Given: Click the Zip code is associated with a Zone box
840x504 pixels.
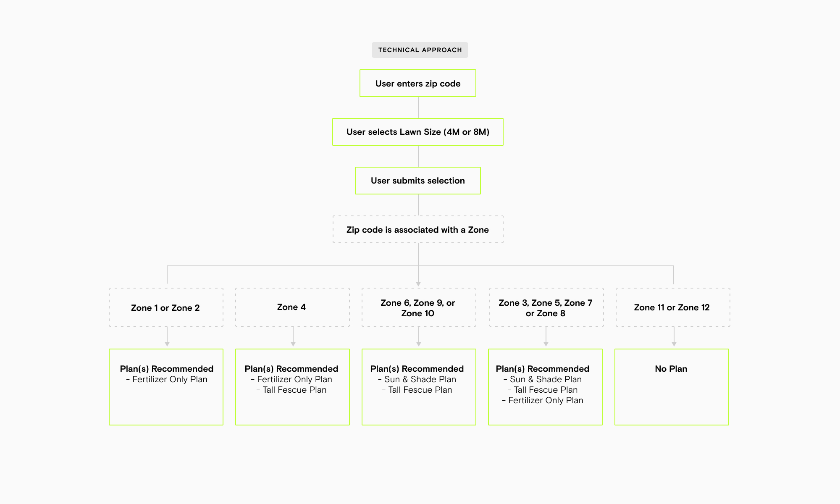Looking at the screenshot, I should point(417,230).
